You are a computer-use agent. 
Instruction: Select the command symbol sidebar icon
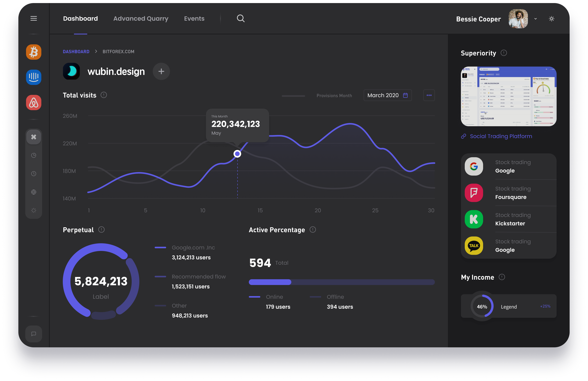pos(34,137)
